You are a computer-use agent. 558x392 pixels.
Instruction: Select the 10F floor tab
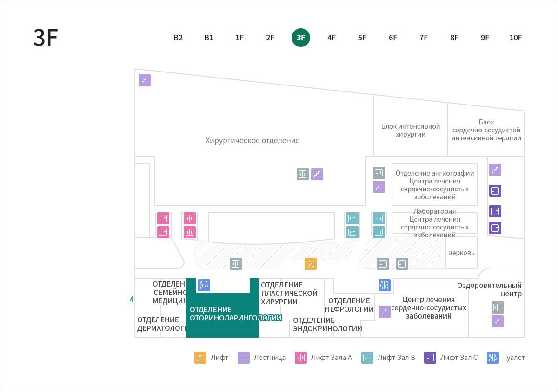516,38
